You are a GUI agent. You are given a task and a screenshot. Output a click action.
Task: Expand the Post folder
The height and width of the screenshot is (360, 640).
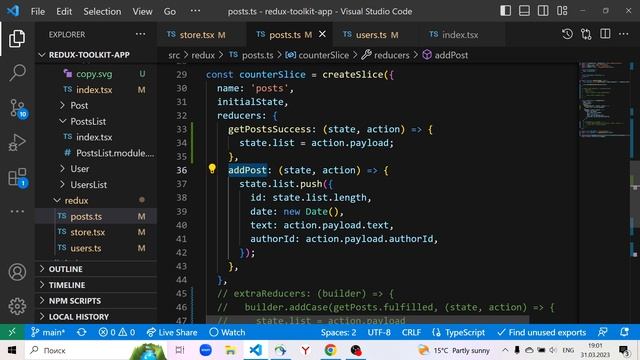(x=96, y=105)
